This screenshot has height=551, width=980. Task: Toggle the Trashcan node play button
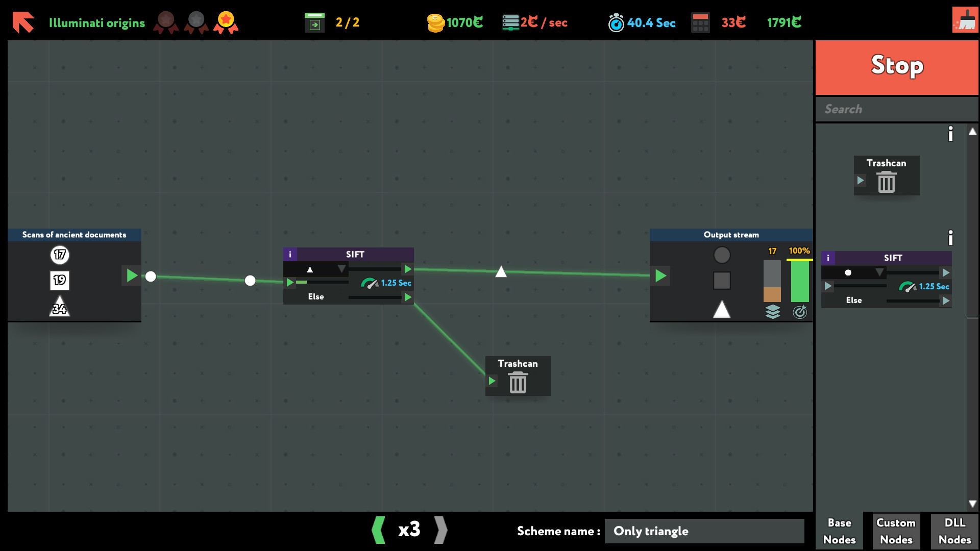coord(493,381)
